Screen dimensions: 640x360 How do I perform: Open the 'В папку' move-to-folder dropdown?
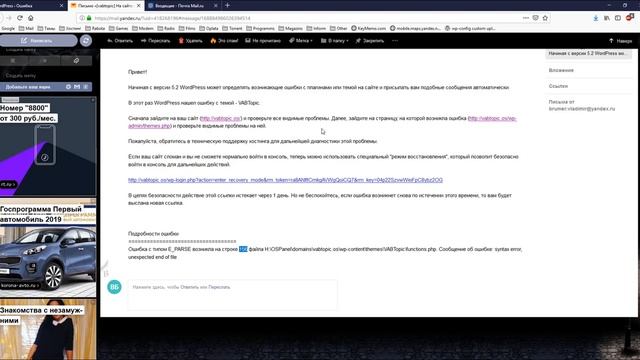coord(334,41)
